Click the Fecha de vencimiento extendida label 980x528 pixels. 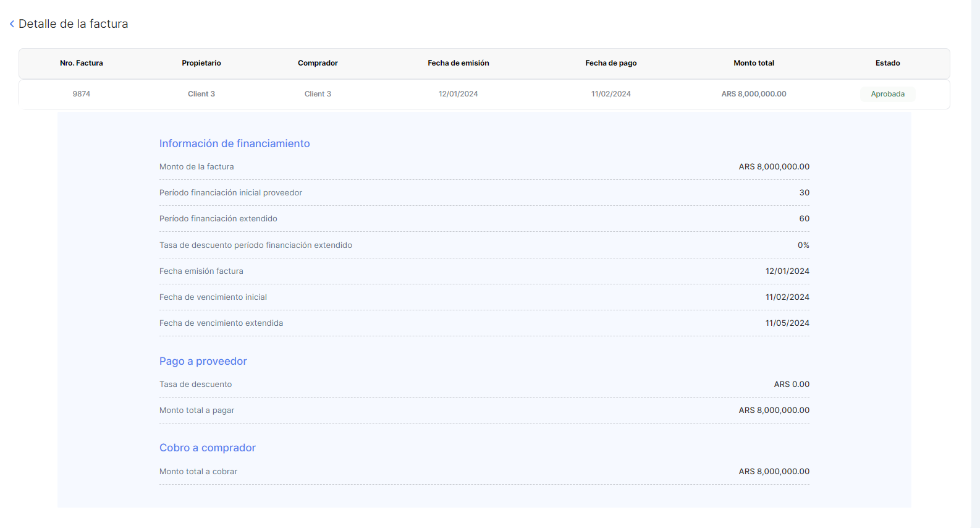click(221, 323)
